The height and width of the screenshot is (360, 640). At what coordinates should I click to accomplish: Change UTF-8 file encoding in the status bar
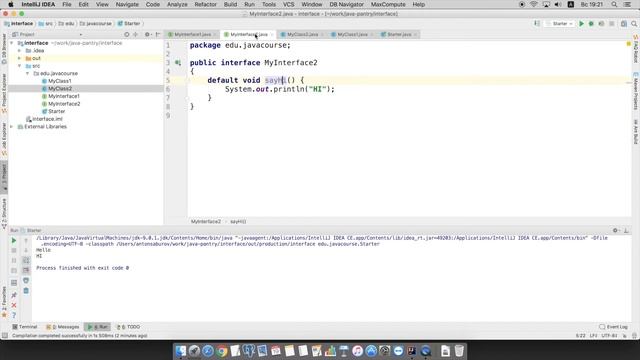(x=609, y=336)
